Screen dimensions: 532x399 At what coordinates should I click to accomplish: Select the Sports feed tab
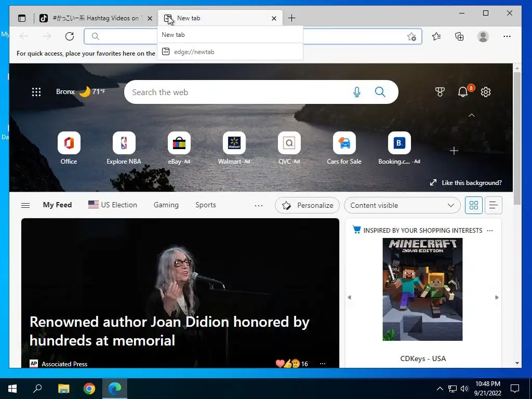point(206,205)
